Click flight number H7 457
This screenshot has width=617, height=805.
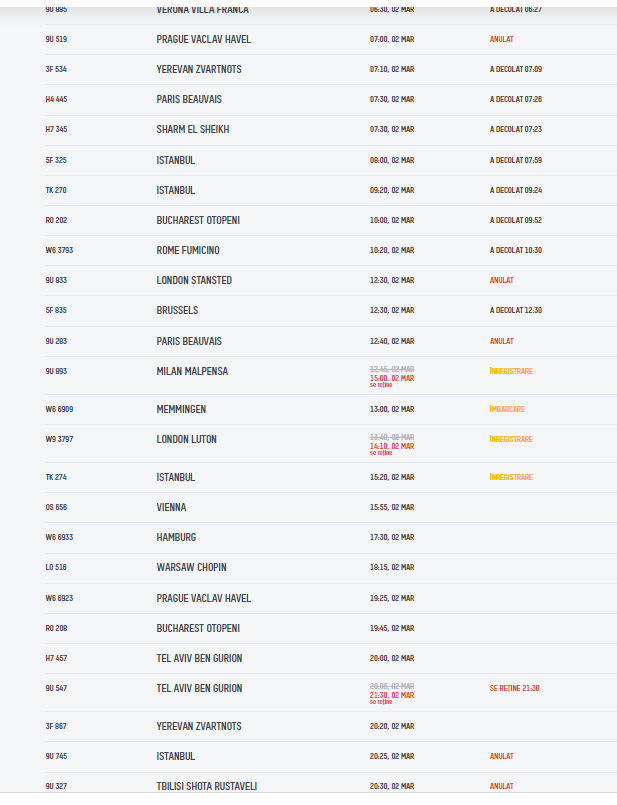tap(56, 658)
